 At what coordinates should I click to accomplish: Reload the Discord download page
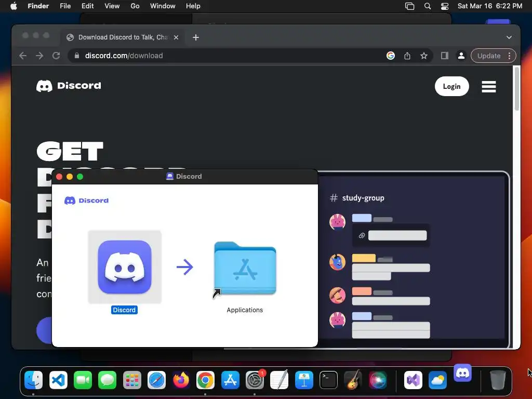pos(56,56)
